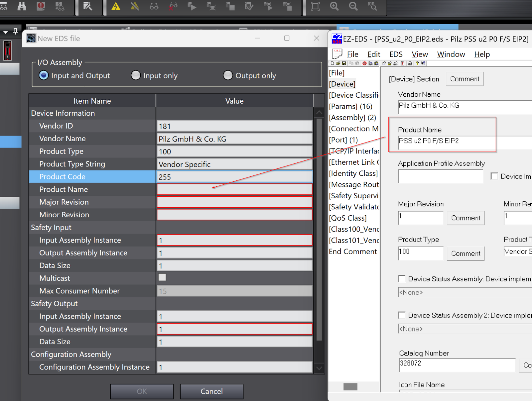Image resolution: width=532 pixels, height=401 pixels.
Task: Select [Assembly] (2) in EZ-EDS tree
Action: [x=352, y=118]
